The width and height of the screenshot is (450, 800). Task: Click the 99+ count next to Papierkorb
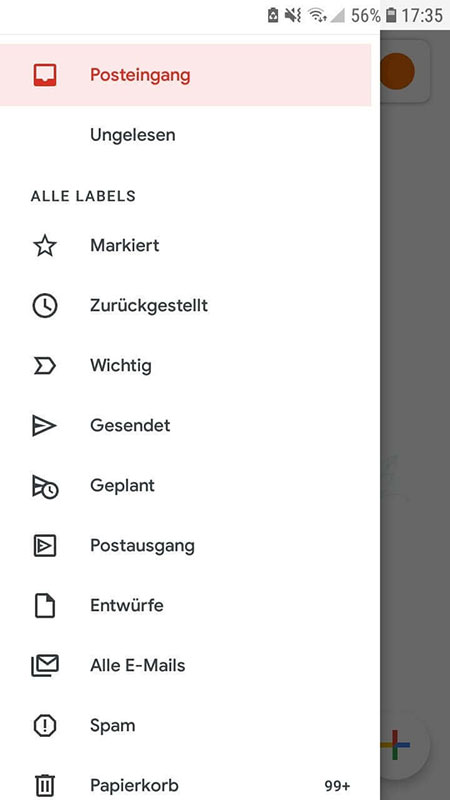(337, 786)
